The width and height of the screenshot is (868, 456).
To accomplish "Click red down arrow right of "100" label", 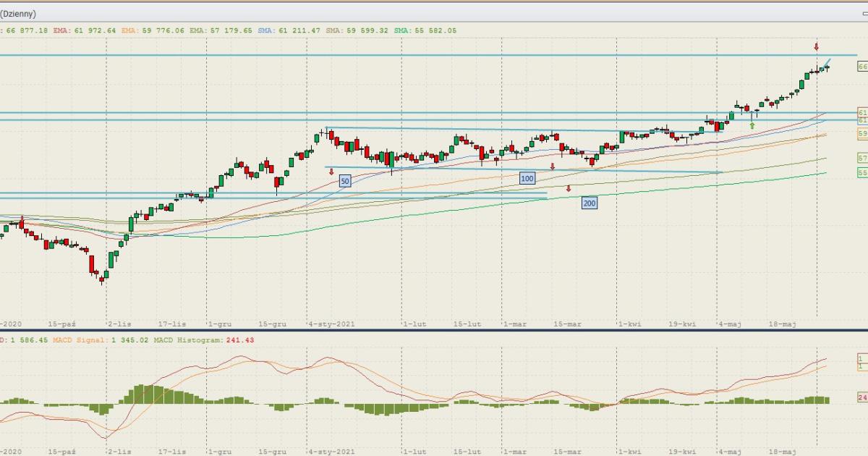I will click(553, 166).
